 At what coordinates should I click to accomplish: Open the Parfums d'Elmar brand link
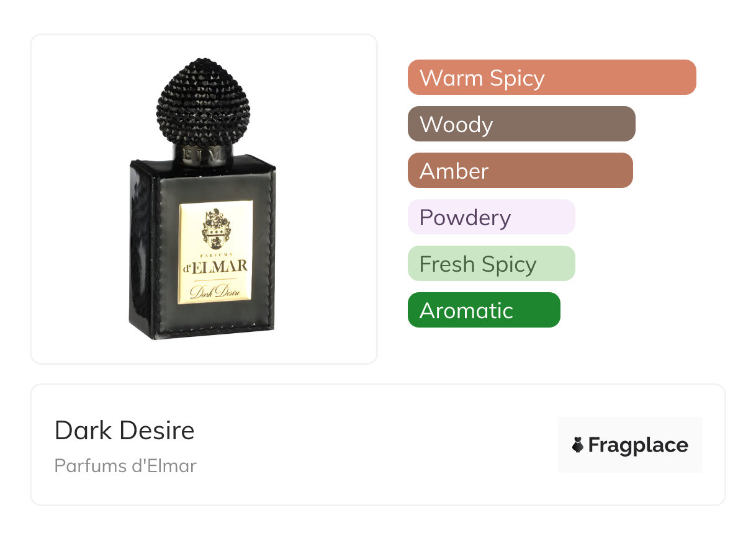[x=125, y=466]
